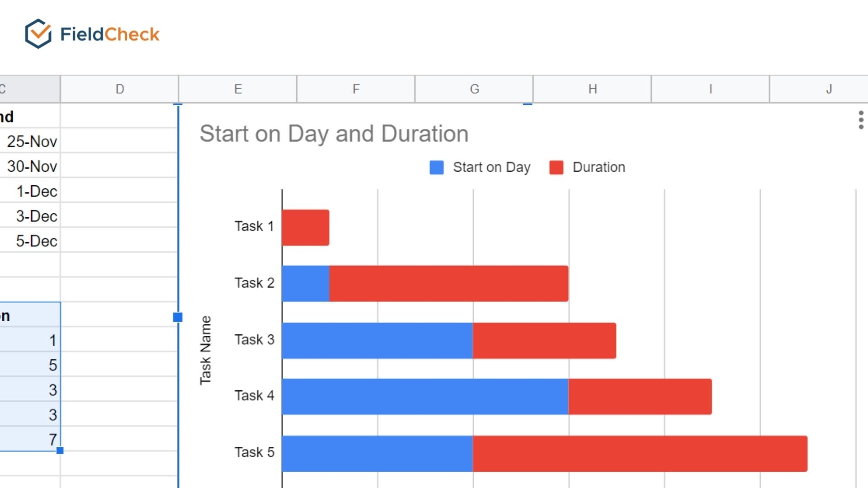
Task: Click the Task Name vertical axis label
Action: click(206, 348)
